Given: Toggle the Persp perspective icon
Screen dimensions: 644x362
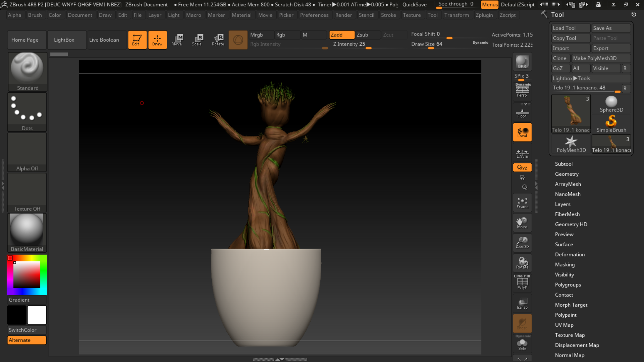Looking at the screenshot, I should coord(522,91).
